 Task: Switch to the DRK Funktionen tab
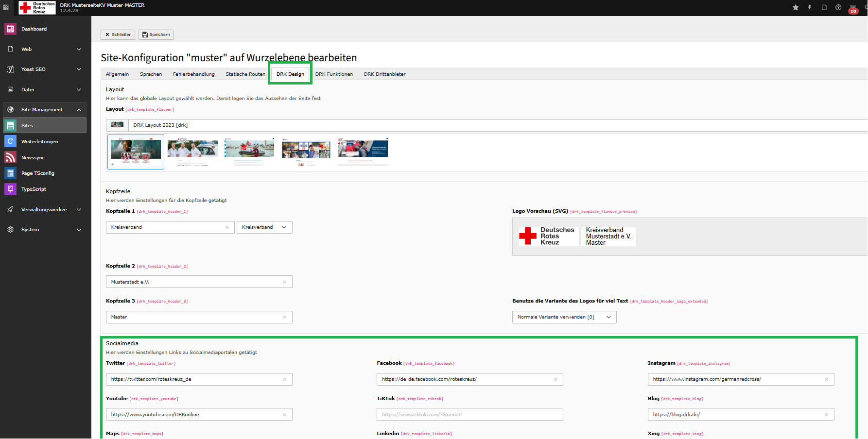[334, 74]
